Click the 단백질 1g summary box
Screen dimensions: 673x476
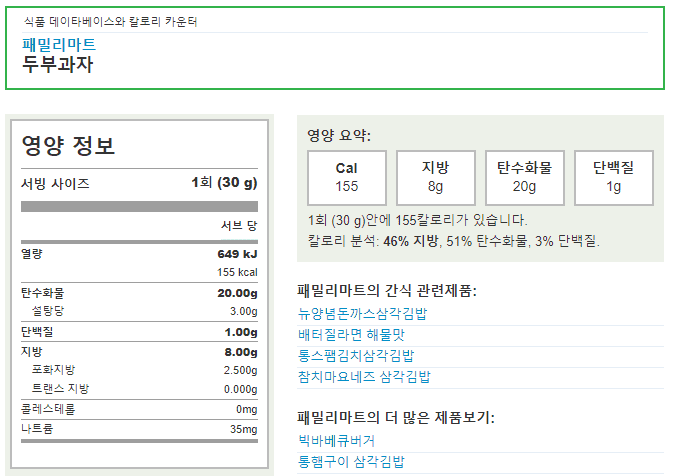(x=614, y=178)
